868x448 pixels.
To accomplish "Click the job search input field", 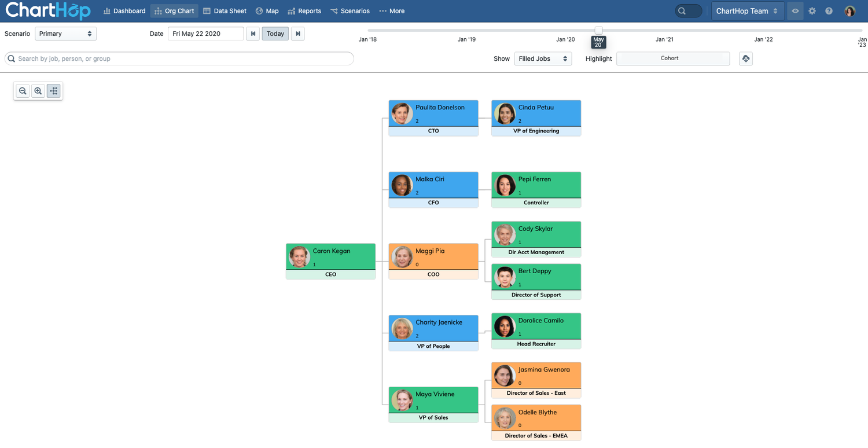I will (179, 58).
